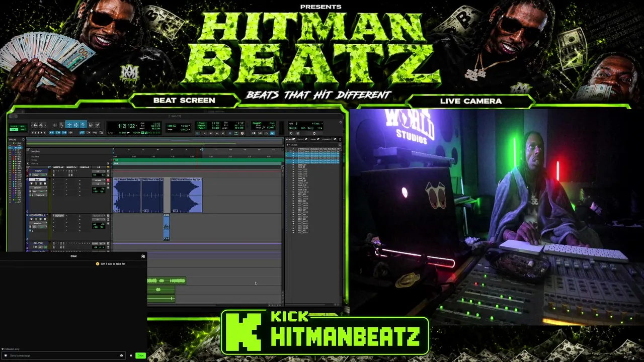644x362 pixels.
Task: Open the Clips list options circle menu
Action: pos(340,139)
